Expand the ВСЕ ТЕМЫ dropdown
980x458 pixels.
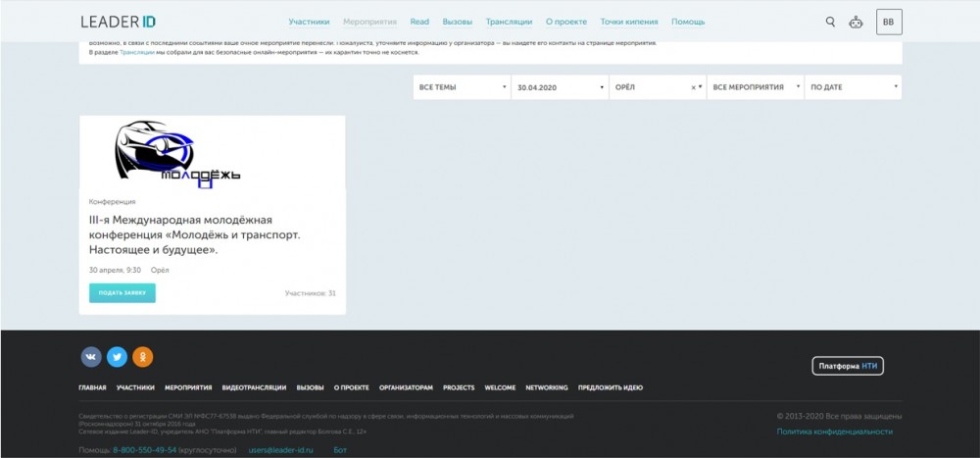click(x=462, y=87)
